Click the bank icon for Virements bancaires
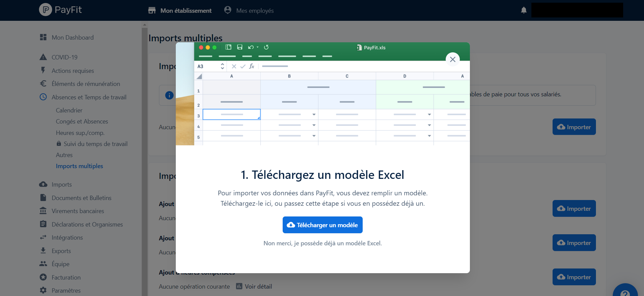Image resolution: width=644 pixels, height=296 pixels. coord(43,211)
